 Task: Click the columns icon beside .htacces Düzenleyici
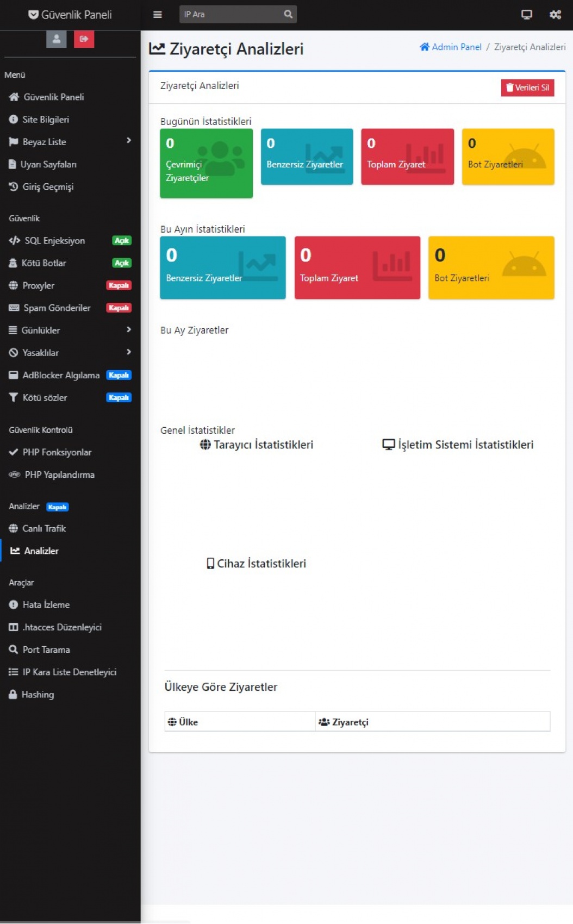[14, 627]
